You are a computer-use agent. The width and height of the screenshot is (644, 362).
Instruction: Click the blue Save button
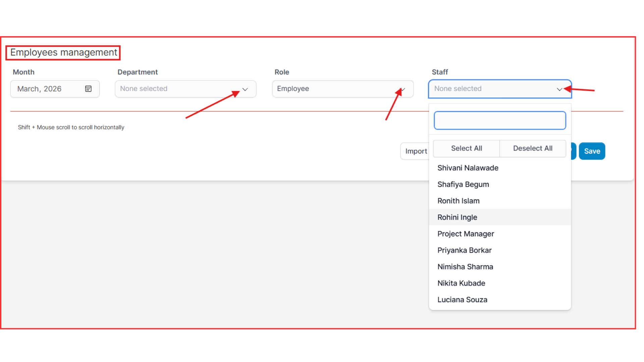pos(592,151)
